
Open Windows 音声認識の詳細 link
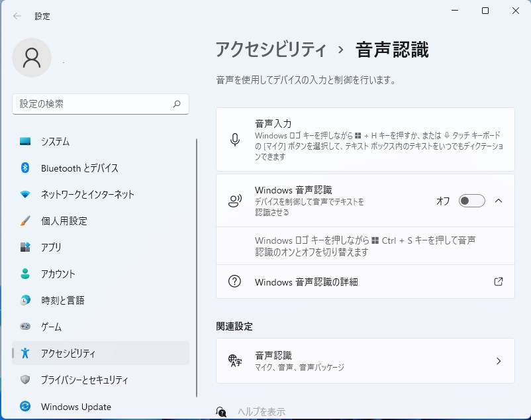(x=365, y=282)
